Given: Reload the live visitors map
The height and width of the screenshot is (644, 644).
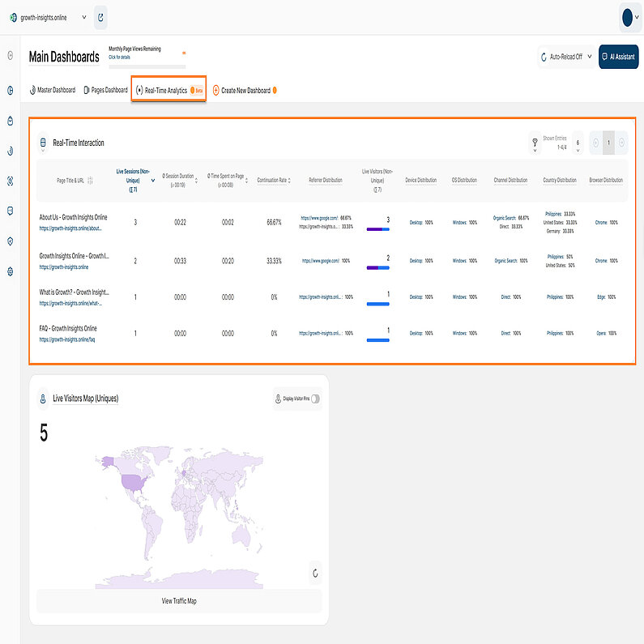Looking at the screenshot, I should (x=315, y=573).
